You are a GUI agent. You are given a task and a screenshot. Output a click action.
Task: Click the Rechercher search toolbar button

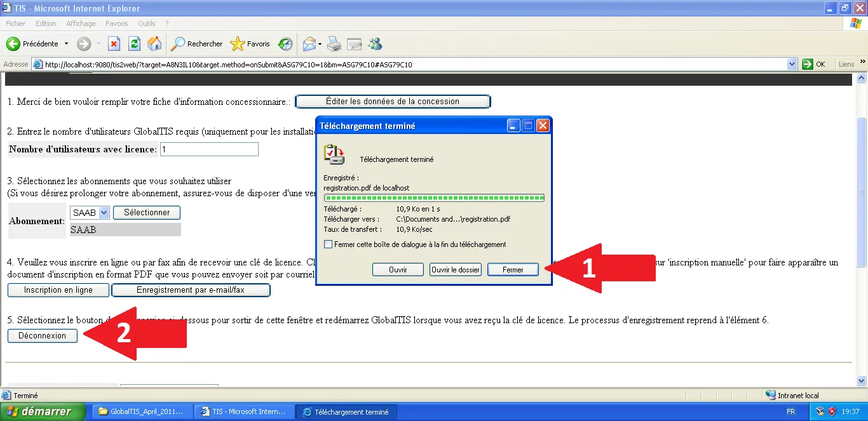pos(197,44)
